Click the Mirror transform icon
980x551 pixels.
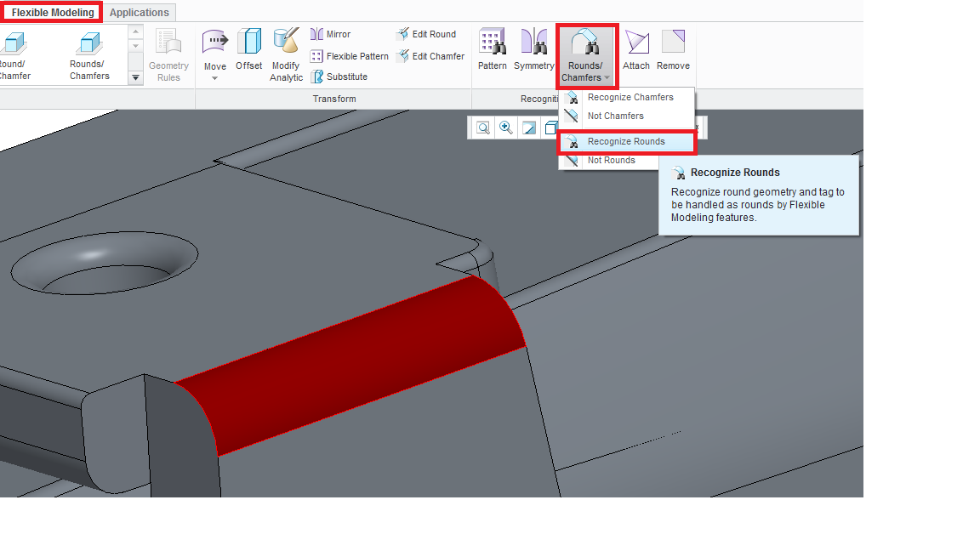pyautogui.click(x=330, y=35)
